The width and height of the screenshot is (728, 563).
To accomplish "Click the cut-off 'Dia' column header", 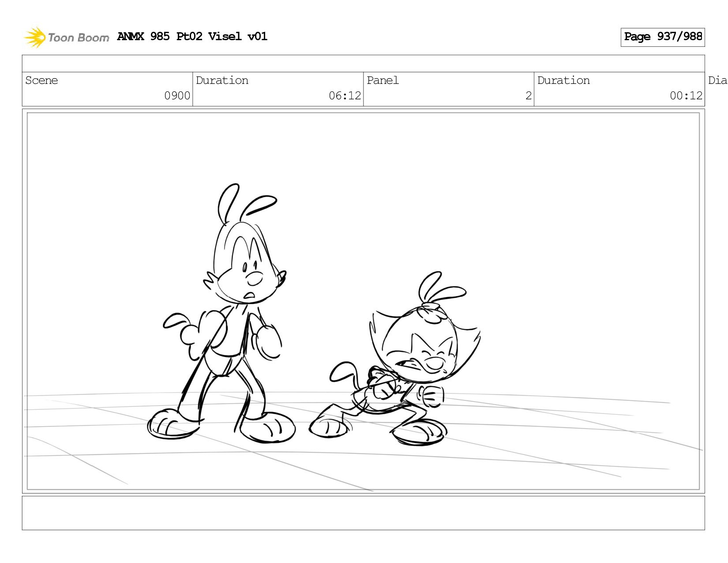I will tap(717, 80).
